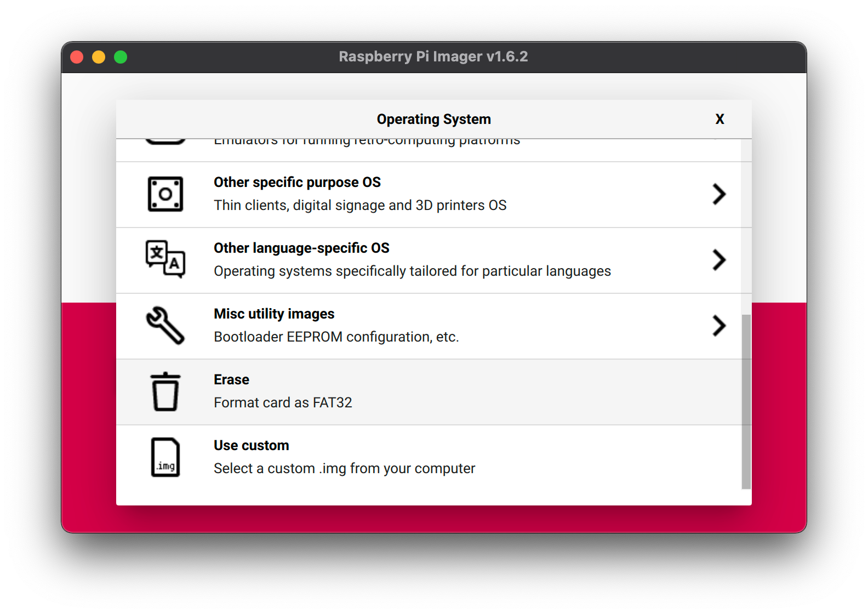This screenshot has width=868, height=614.
Task: Choose the "Erase" option title
Action: (x=231, y=379)
